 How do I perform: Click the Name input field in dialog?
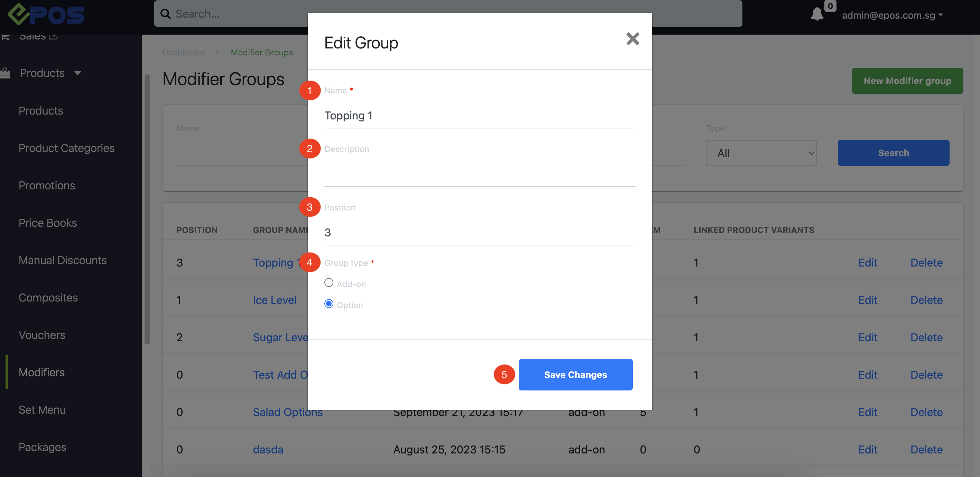(x=479, y=116)
